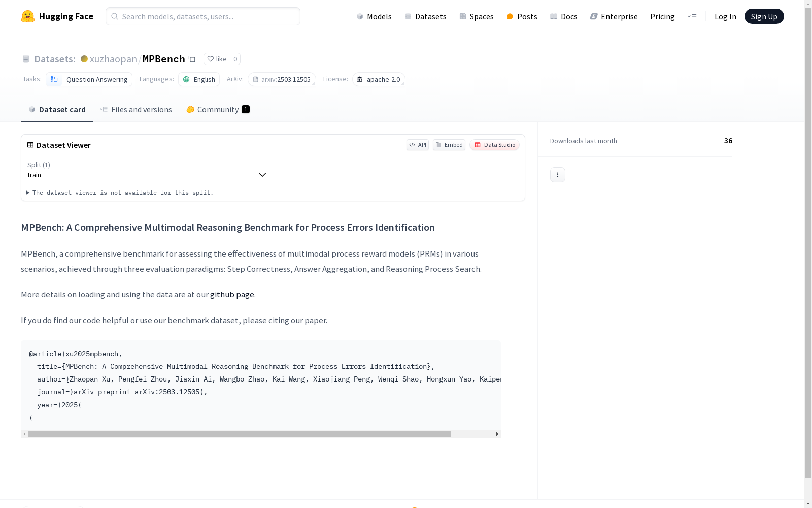Screen dimensions: 812x508
Task: Open Models in the top navigation
Action: pos(374,16)
